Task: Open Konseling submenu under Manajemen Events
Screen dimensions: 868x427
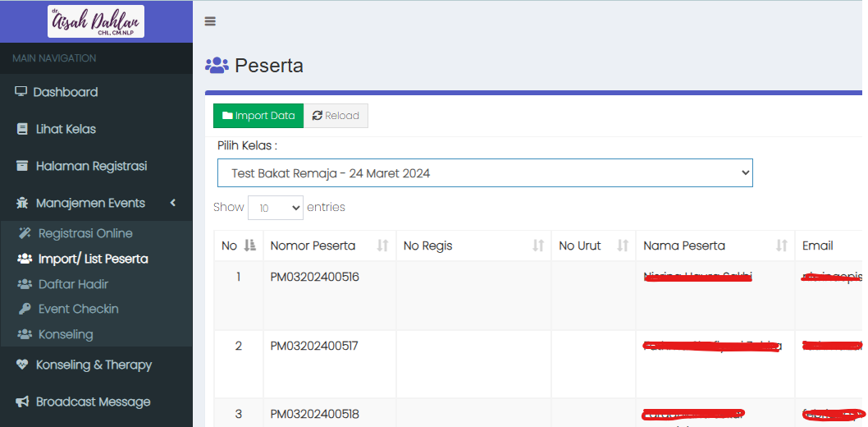Action: [x=66, y=334]
